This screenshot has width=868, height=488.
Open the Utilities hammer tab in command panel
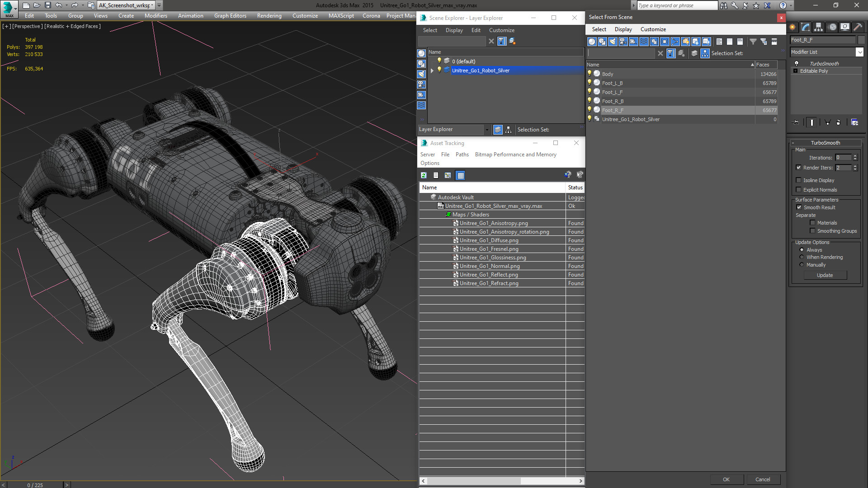click(x=858, y=27)
